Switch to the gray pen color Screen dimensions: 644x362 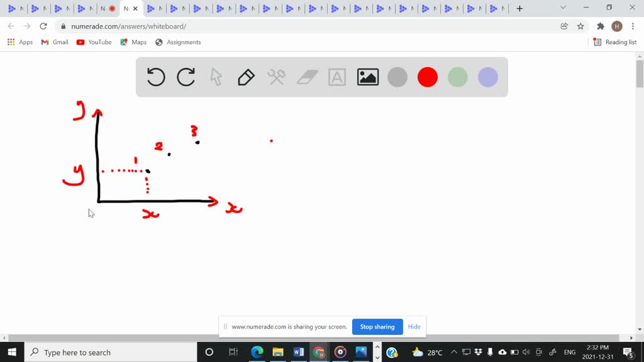click(397, 77)
